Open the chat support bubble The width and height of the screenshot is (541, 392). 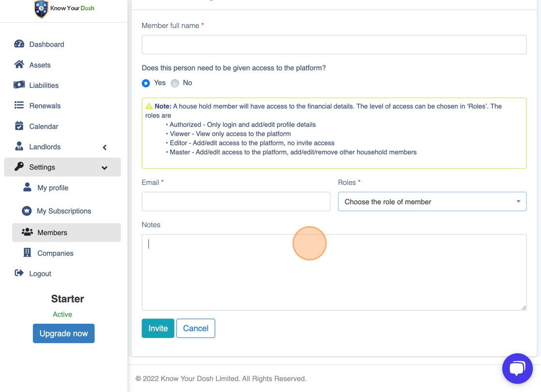517,368
